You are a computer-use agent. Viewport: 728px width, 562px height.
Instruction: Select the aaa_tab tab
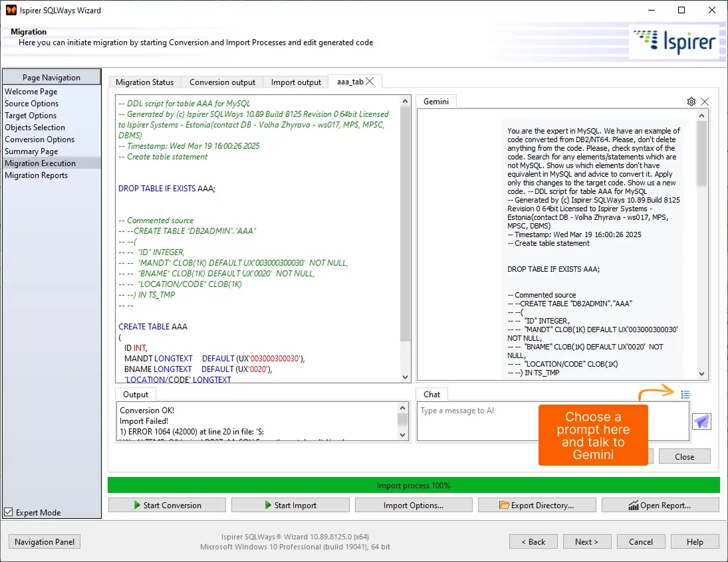pyautogui.click(x=350, y=82)
